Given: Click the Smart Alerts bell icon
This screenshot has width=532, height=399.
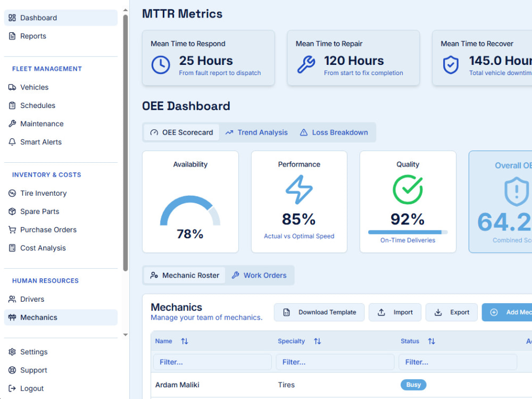Looking at the screenshot, I should [12, 142].
